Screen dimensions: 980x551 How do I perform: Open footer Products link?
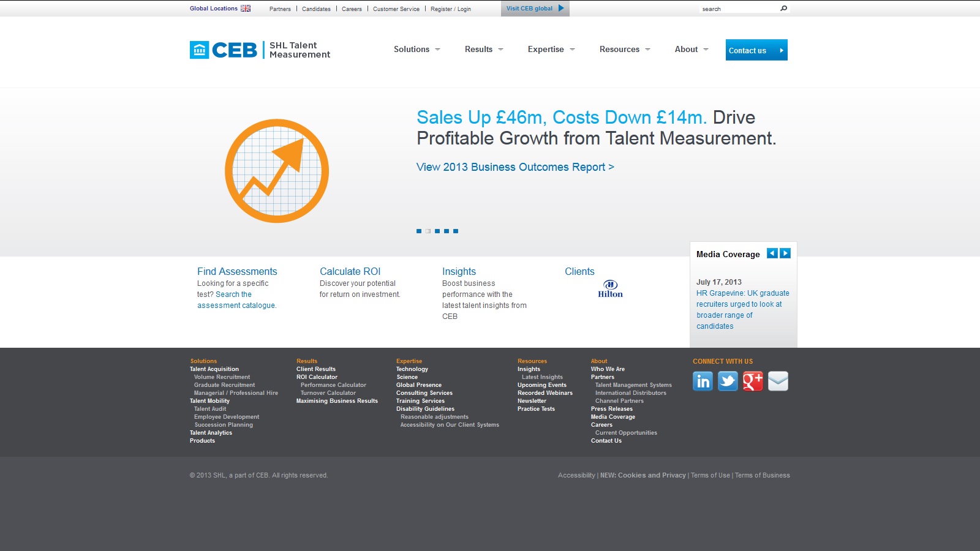(x=202, y=441)
